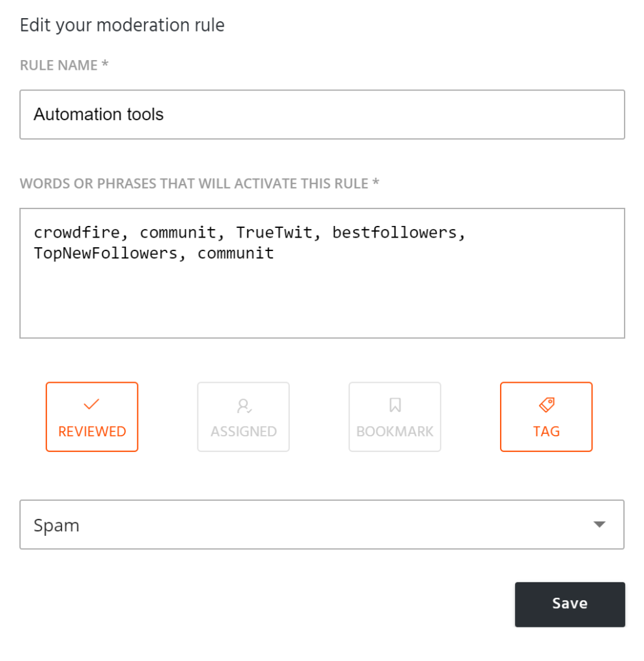Enable the ASSIGNED action toggle

[x=244, y=417]
